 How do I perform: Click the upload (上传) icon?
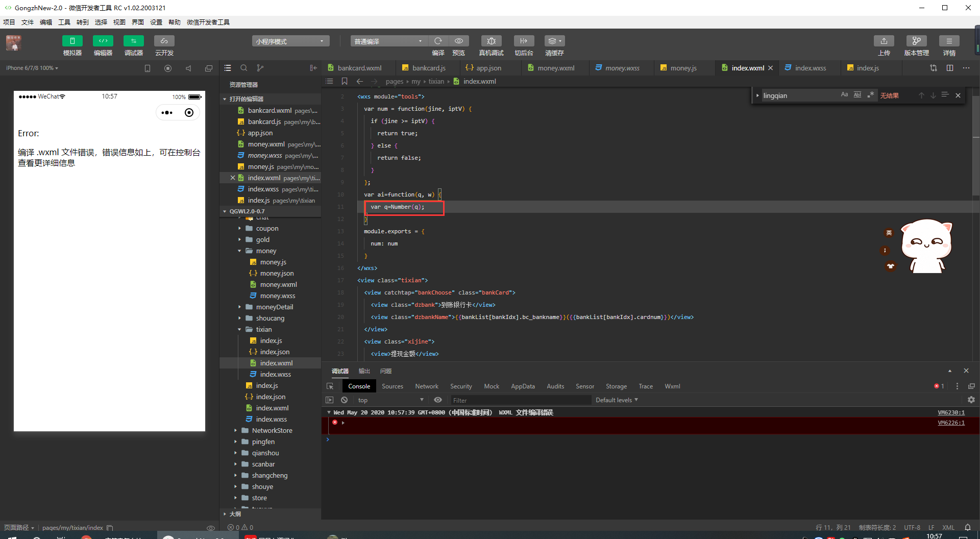884,41
